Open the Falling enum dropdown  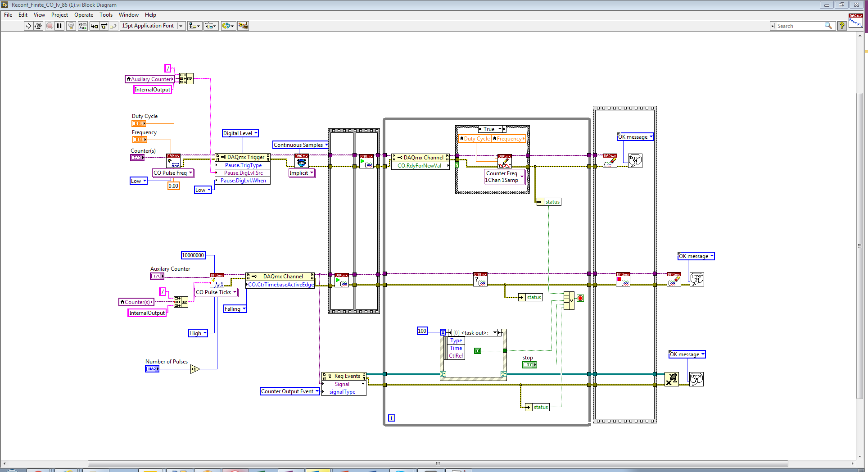tap(235, 309)
